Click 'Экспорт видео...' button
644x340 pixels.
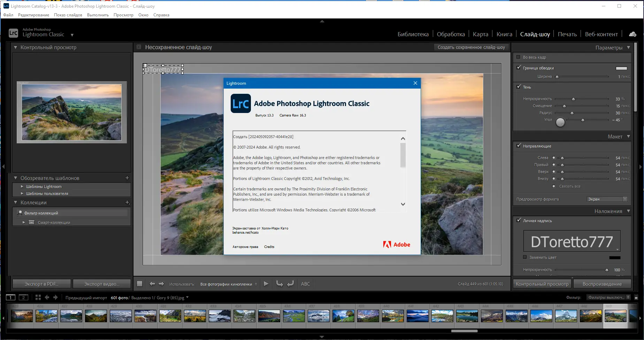tap(102, 284)
